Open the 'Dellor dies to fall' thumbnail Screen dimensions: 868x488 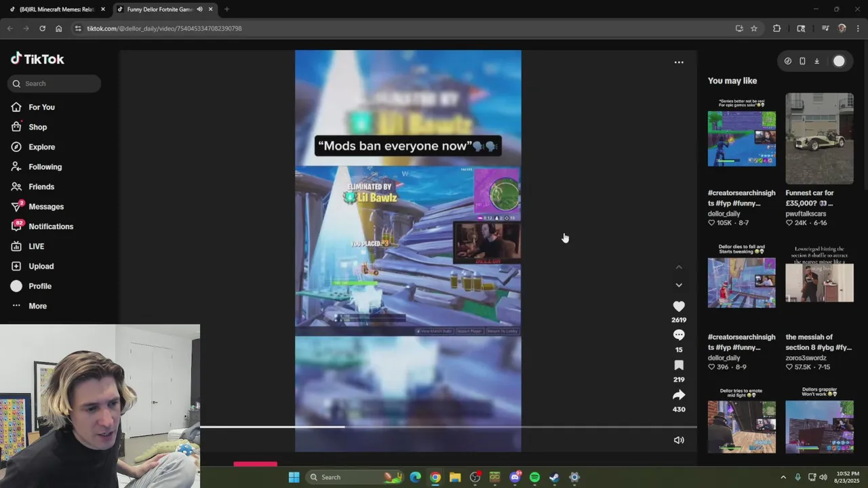(742, 282)
